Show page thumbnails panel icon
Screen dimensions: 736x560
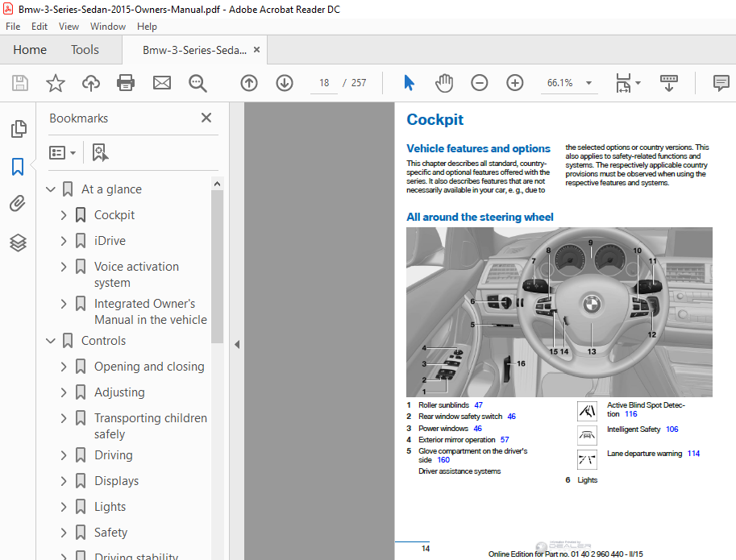point(19,129)
